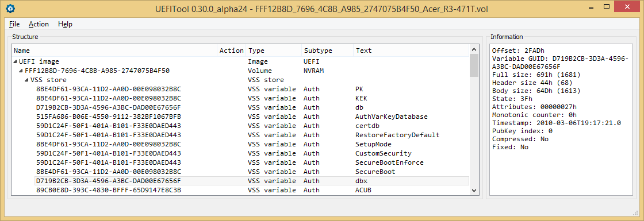
Task: Open the Help menu
Action: 66,24
